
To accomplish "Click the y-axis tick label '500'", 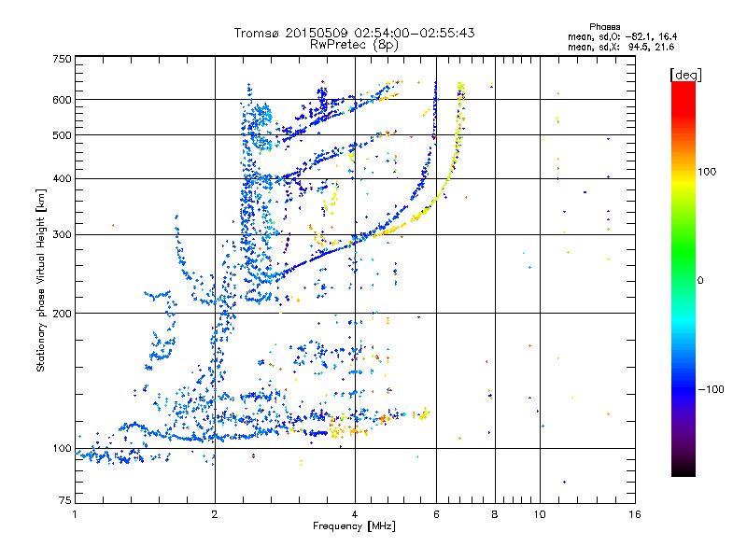I will [x=62, y=135].
